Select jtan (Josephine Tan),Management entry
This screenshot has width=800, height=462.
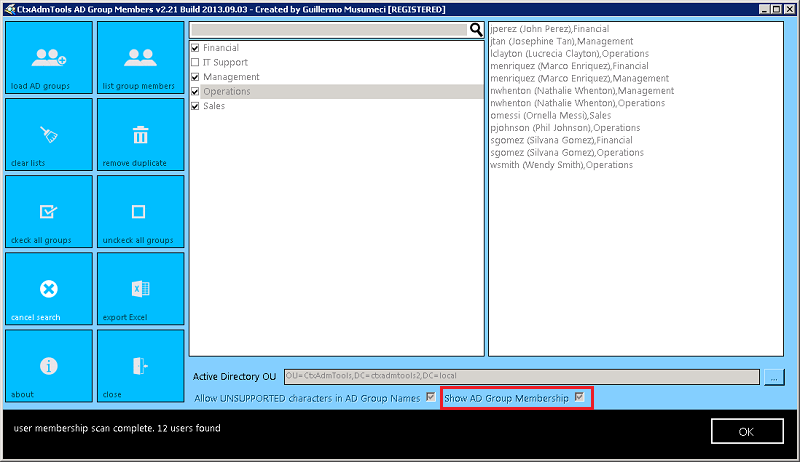point(562,41)
